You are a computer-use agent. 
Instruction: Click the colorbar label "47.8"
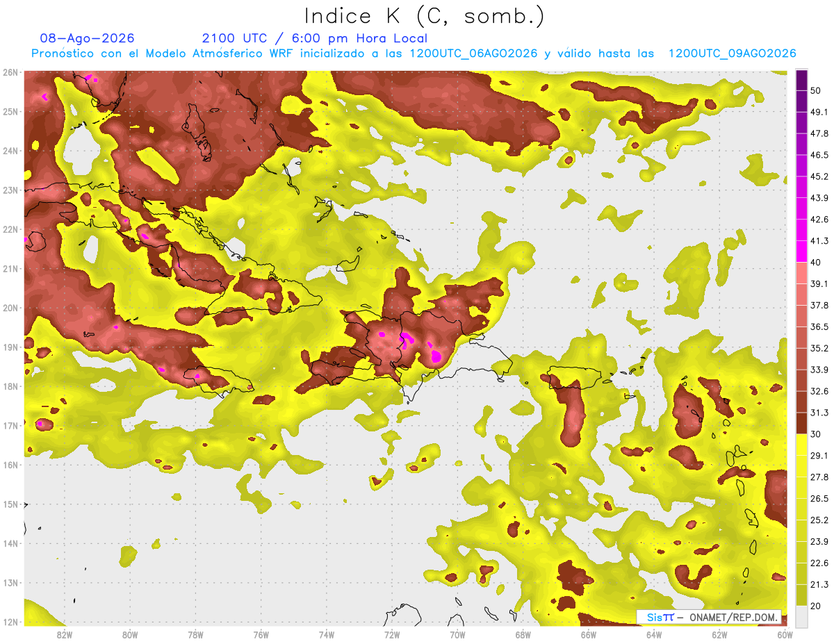(819, 133)
